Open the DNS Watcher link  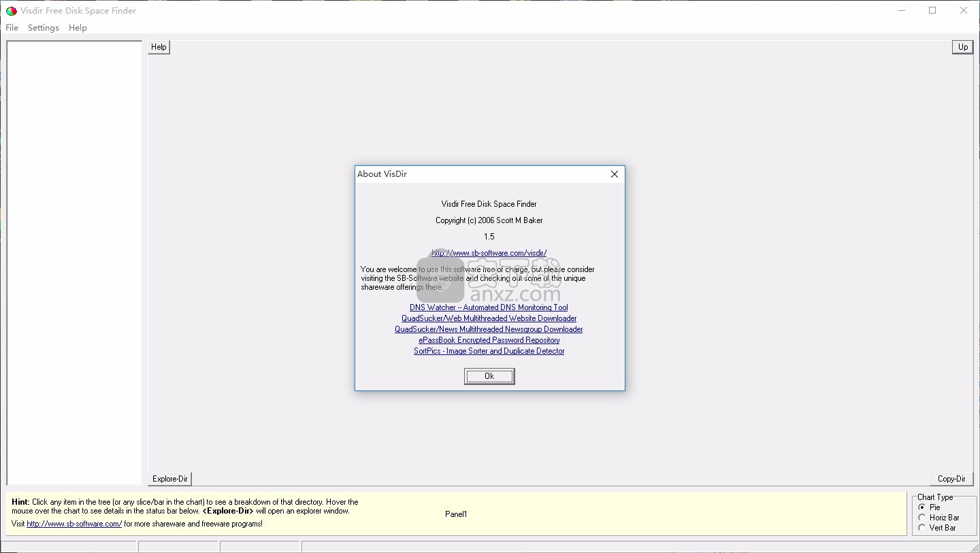489,307
